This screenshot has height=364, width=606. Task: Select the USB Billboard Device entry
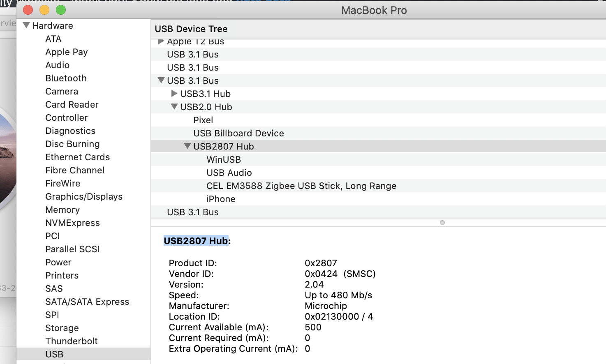tap(238, 133)
